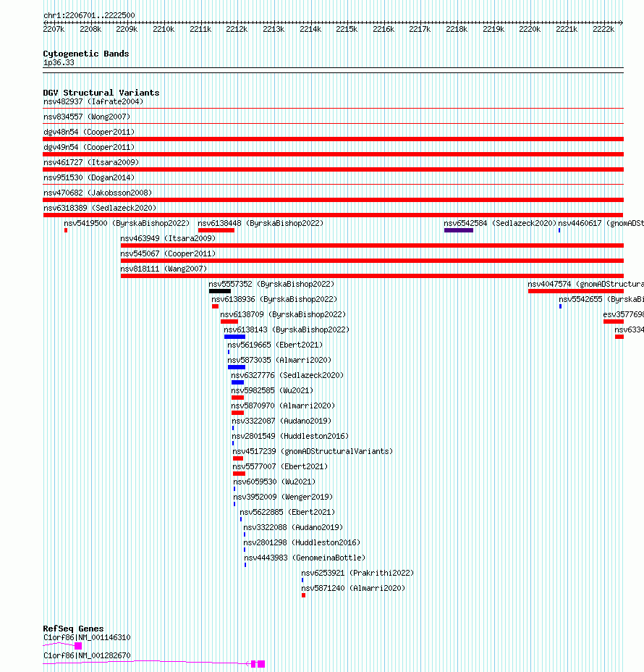Select the nsv470682 (Jakobsson2008) label
The height and width of the screenshot is (672, 644).
pyautogui.click(x=98, y=193)
